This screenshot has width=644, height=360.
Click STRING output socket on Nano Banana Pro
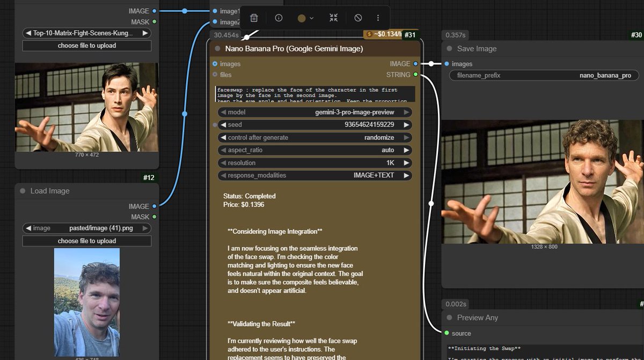click(415, 75)
